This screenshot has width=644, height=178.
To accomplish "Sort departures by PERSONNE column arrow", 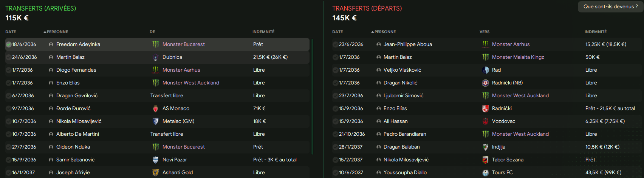I will coord(373,32).
